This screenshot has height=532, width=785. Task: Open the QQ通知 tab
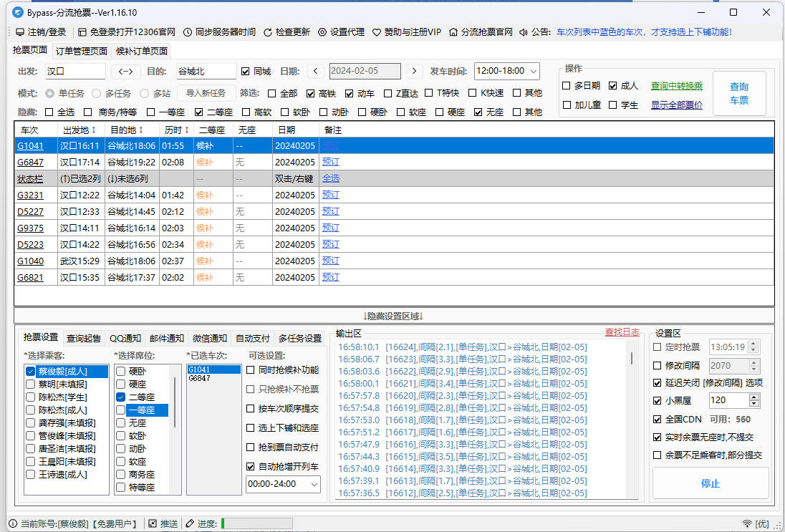pos(125,339)
